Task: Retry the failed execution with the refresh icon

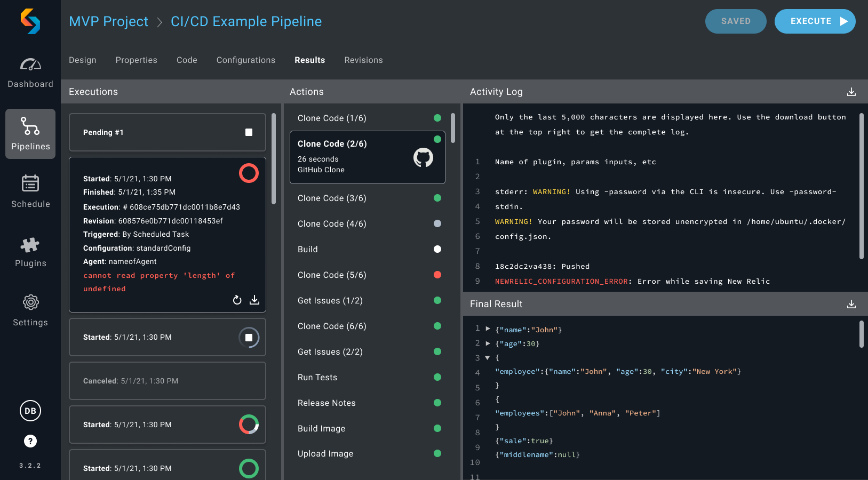Action: pyautogui.click(x=237, y=300)
